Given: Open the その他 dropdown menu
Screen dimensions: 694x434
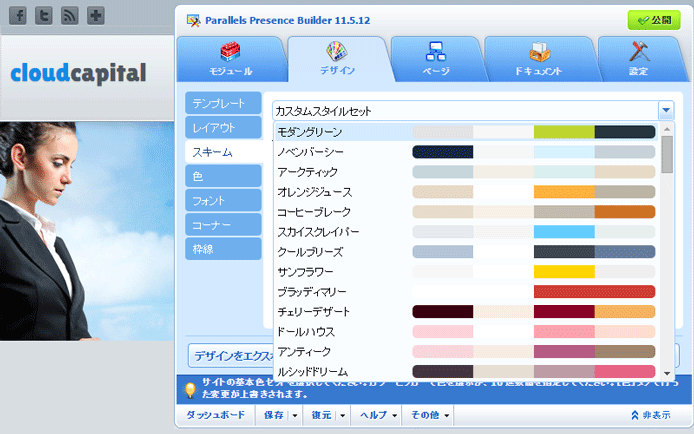Looking at the screenshot, I should [430, 414].
